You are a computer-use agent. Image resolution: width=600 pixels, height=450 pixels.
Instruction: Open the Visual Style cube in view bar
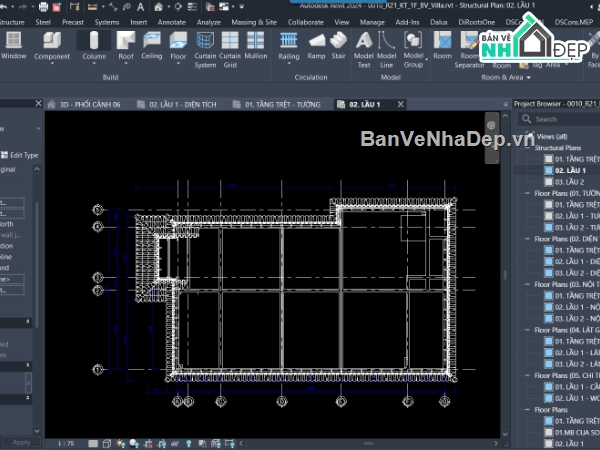click(107, 443)
